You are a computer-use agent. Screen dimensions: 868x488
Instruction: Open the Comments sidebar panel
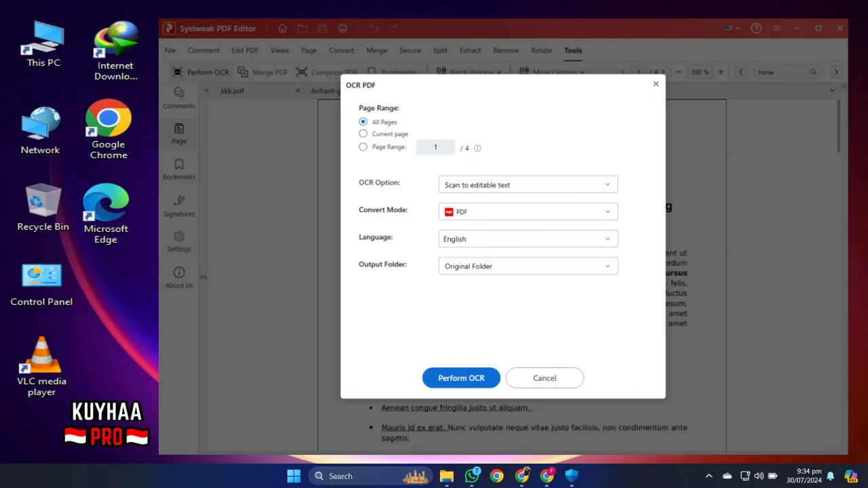coord(179,98)
